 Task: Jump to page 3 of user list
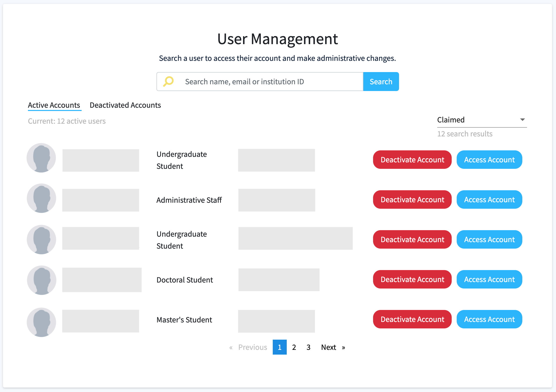[x=308, y=347]
